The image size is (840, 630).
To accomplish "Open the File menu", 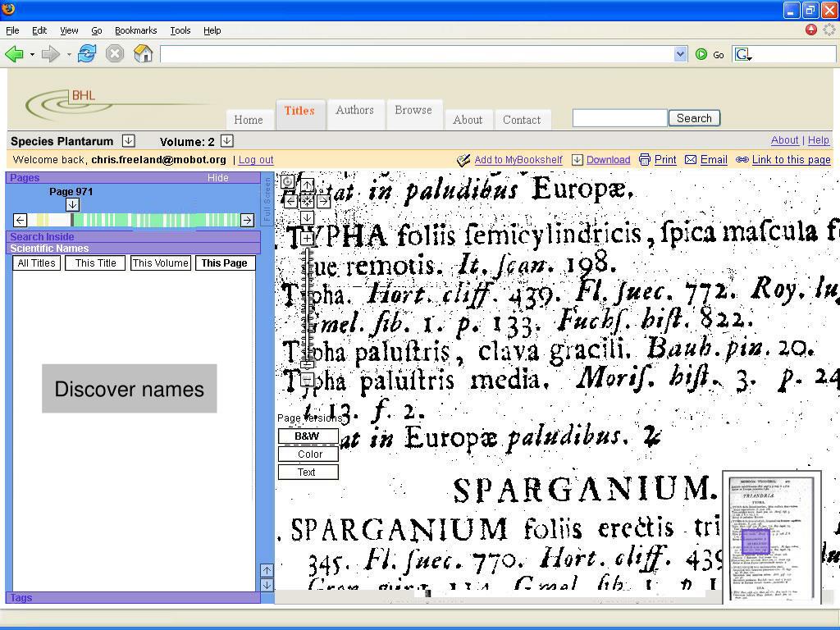I will 12,30.
